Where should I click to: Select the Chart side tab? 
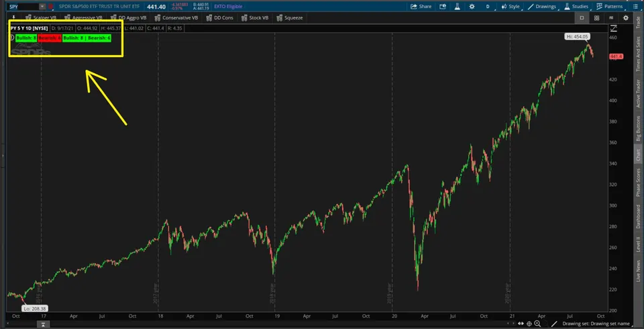[x=638, y=154]
